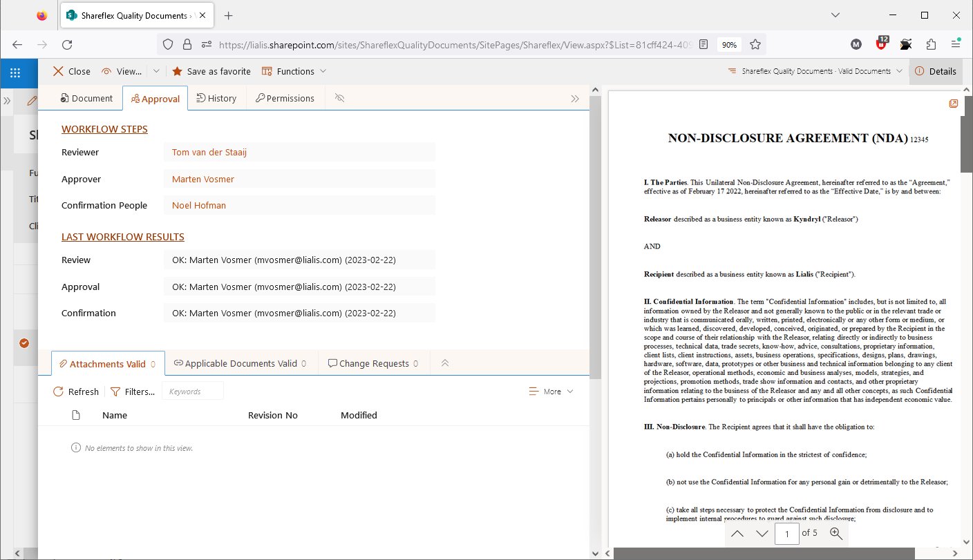The width and height of the screenshot is (973, 560).
Task: Click the site lock security icon
Action: point(187,44)
